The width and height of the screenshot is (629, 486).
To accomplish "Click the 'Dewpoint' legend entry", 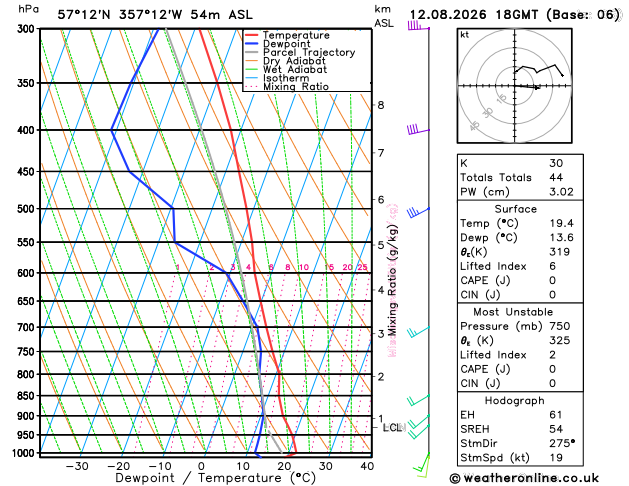I will click(x=286, y=44).
